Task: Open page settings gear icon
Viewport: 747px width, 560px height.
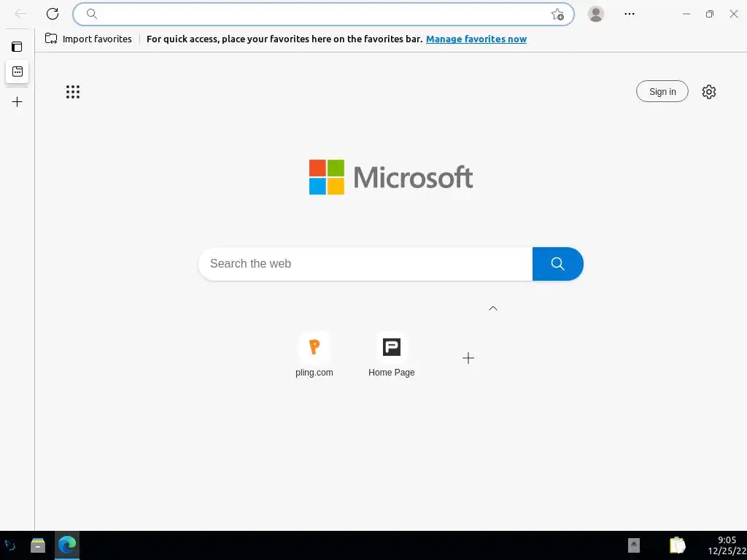Action: point(709,92)
